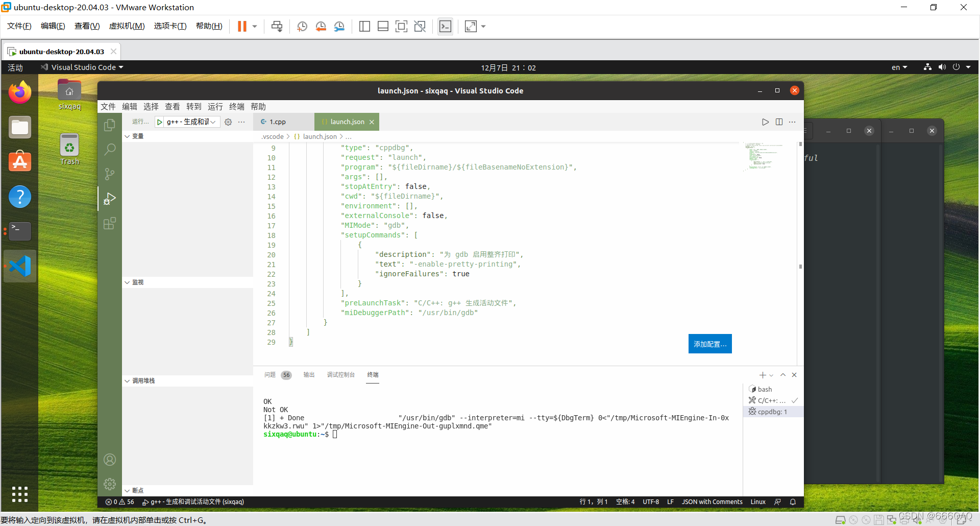980x526 pixels.
Task: Maximize the terminal panel size
Action: pos(783,375)
